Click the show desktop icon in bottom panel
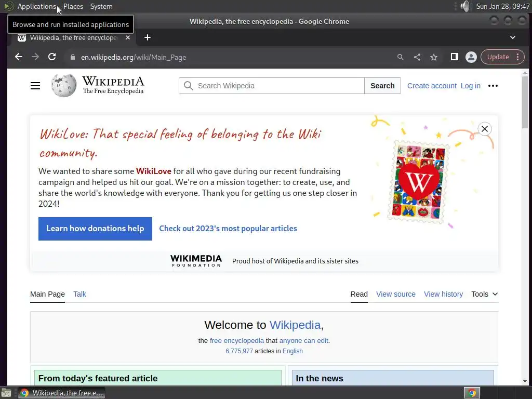This screenshot has height=399, width=532. coord(6,393)
